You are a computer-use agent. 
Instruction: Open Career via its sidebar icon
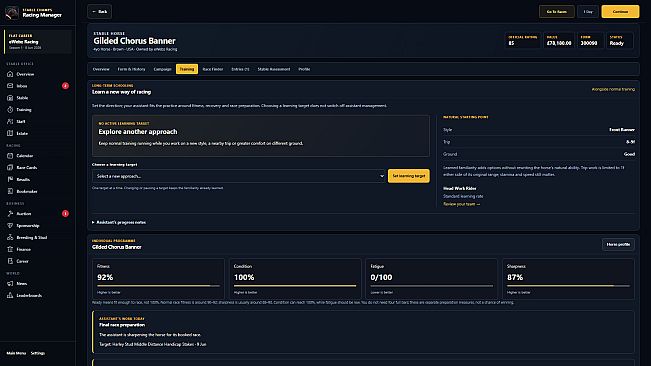(x=10, y=261)
